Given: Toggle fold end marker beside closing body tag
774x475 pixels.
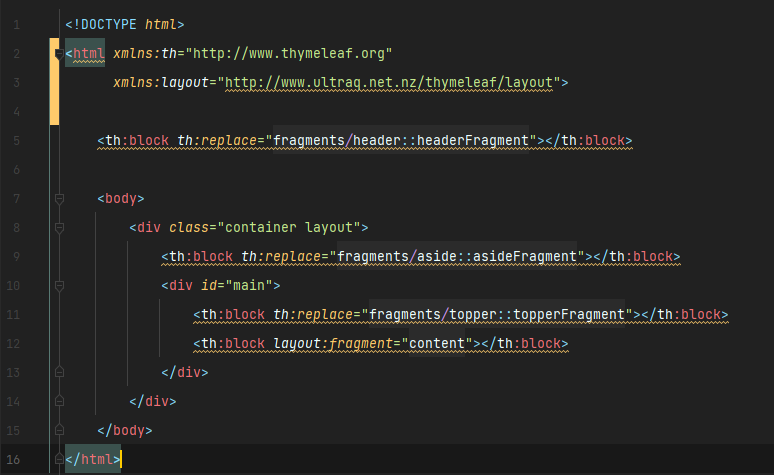Looking at the screenshot, I should click(59, 430).
